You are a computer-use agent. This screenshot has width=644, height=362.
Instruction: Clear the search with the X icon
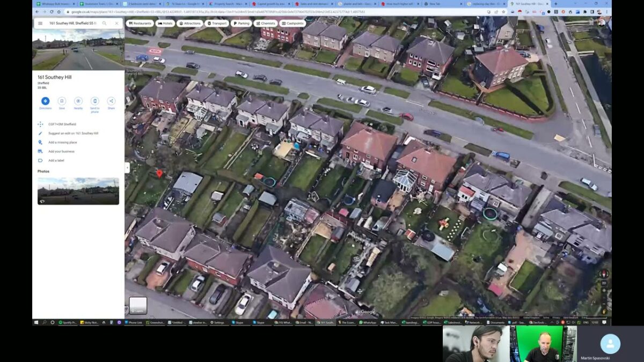[116, 24]
